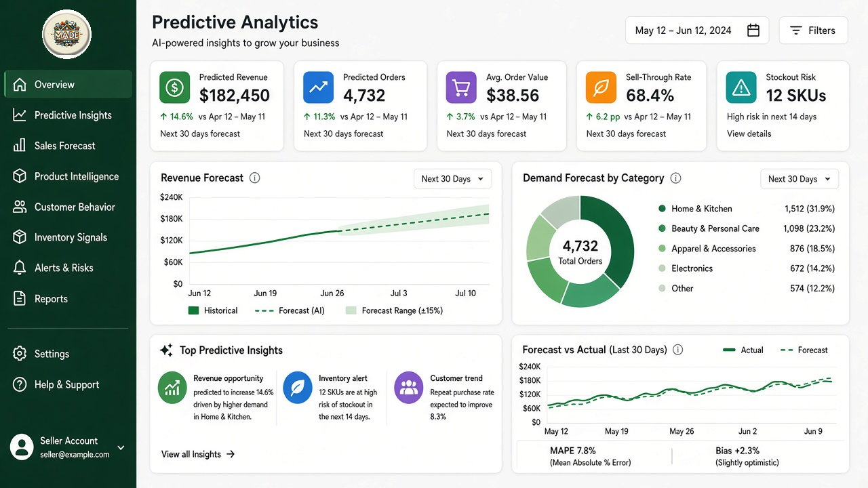Viewport: 868px width, 488px height.
Task: Click the Customer trend purple people icon
Action: (408, 388)
